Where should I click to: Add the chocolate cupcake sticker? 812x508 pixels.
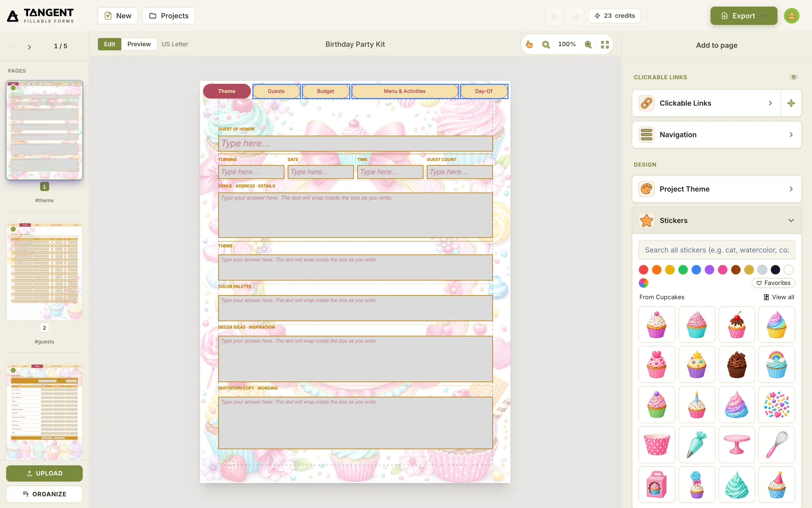coord(736,365)
